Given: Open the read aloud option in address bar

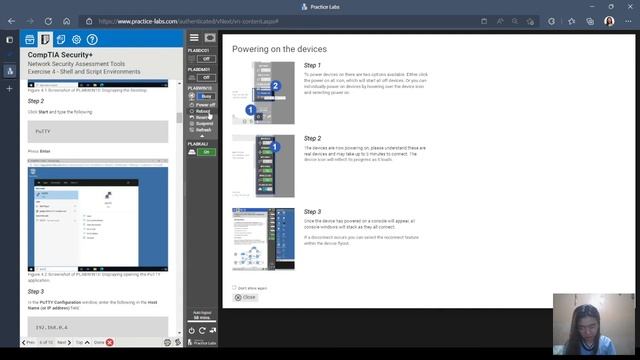Looking at the screenshot, I should [500, 21].
